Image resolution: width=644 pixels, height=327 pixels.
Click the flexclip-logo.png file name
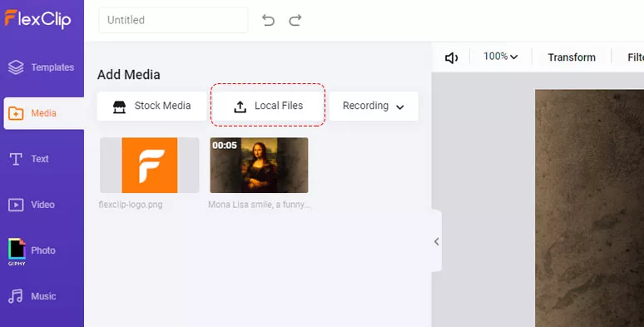point(131,205)
